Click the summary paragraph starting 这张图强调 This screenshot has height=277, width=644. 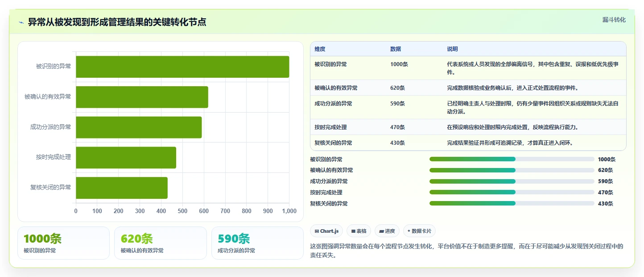(466, 251)
